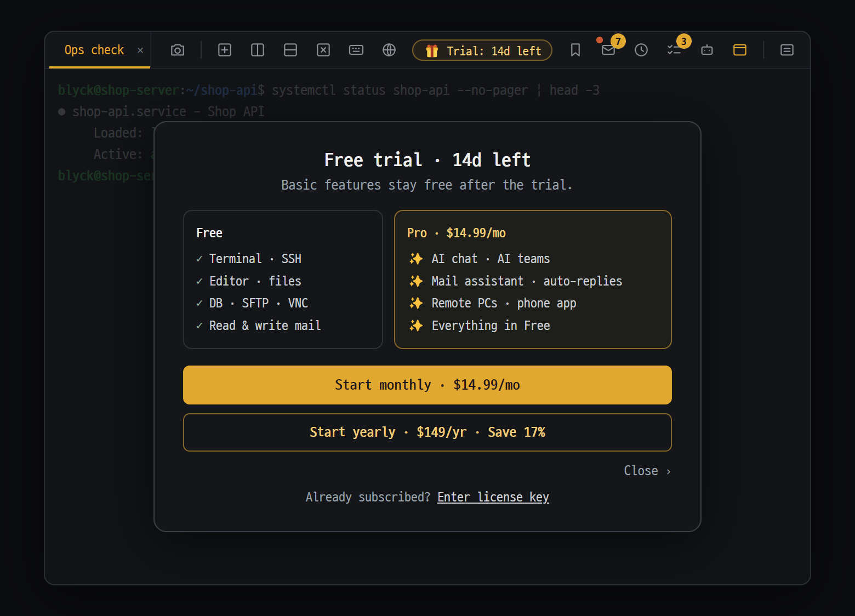This screenshot has width=855, height=616.
Task: Choose Start yearly $149/yr plan
Action: 428,432
